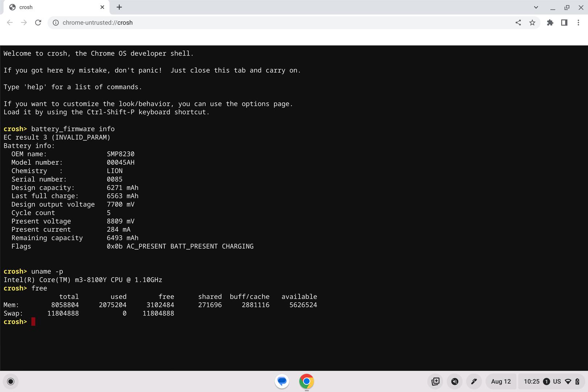Click the 'Intel(R) Core(TM) m3-8100Y' CPU line
Screen dimensions: 588x392
(x=83, y=280)
